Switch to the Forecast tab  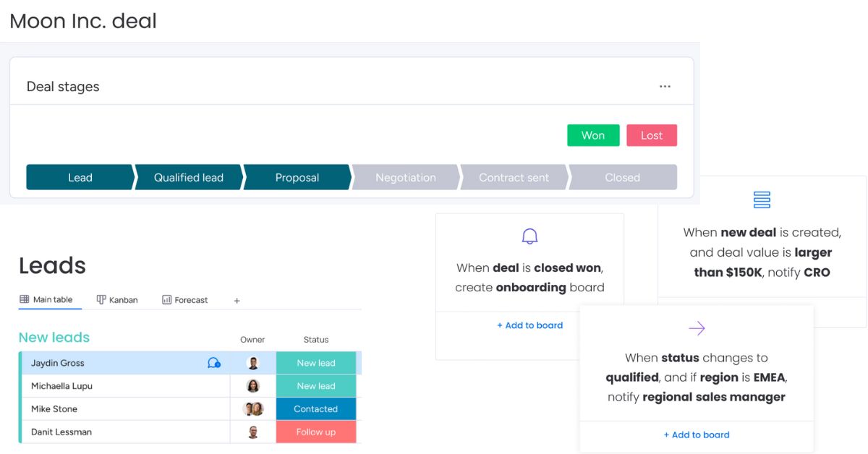coord(184,299)
